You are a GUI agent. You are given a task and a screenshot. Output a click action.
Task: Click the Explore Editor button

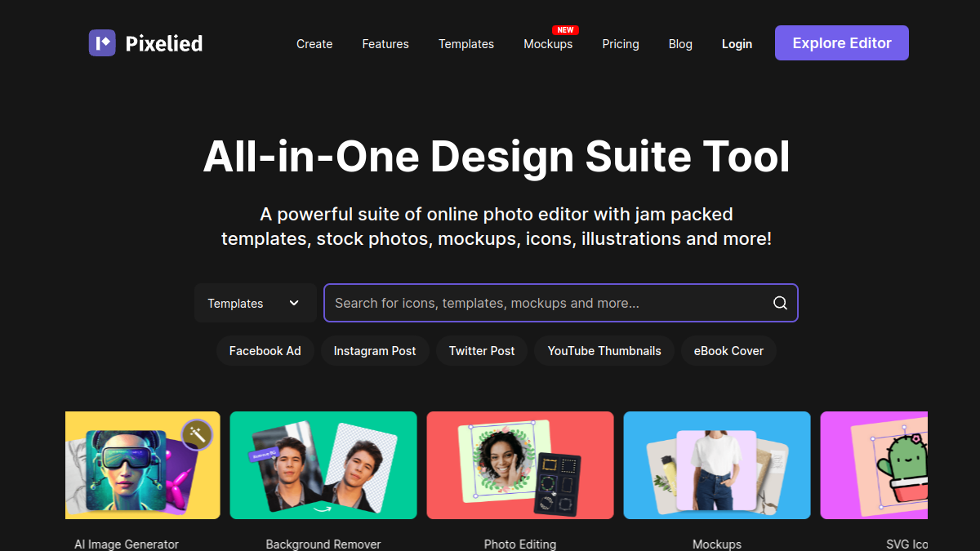click(842, 43)
